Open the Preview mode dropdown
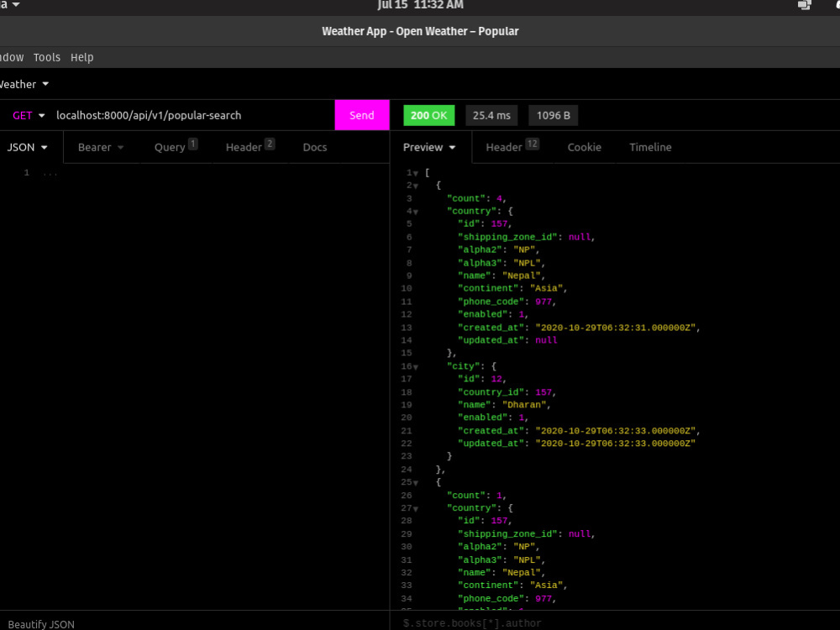This screenshot has height=630, width=840. coord(429,147)
